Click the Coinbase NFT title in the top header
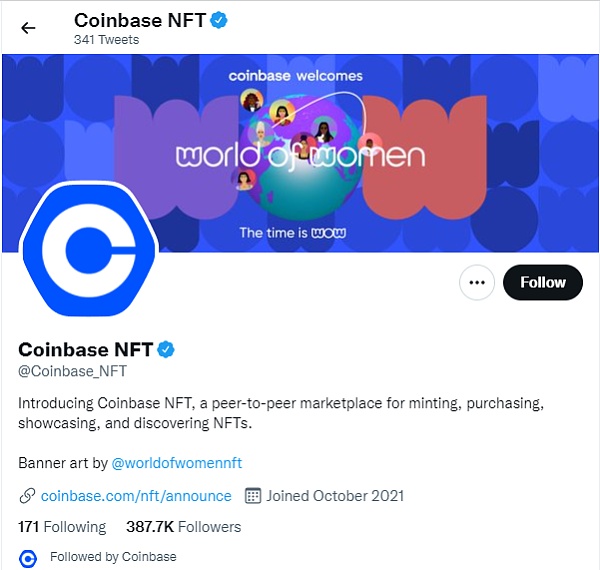The height and width of the screenshot is (570, 600). 138,20
